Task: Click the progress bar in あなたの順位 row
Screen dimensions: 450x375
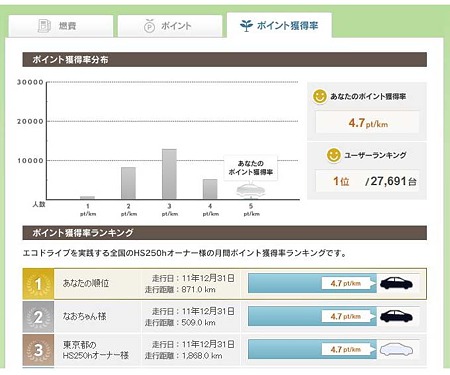Action: [x=312, y=284]
